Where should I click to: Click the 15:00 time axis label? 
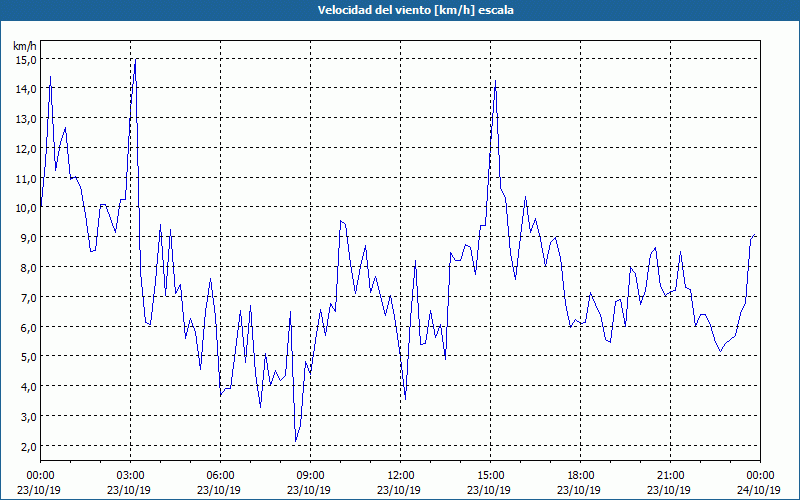coord(490,476)
